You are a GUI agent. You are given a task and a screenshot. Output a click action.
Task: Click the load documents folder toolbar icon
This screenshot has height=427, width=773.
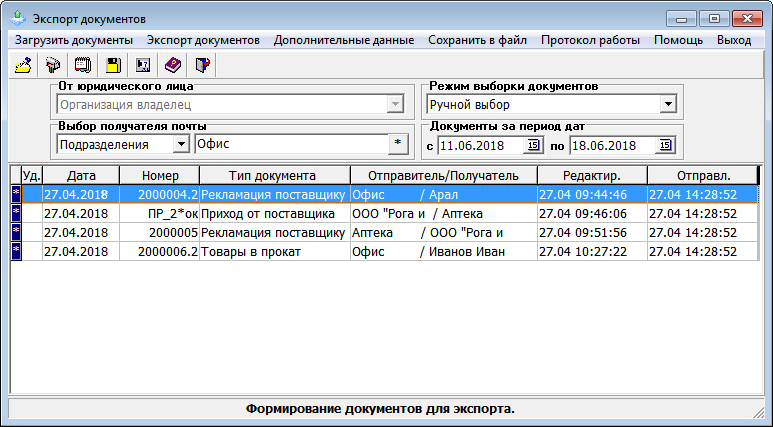click(23, 65)
